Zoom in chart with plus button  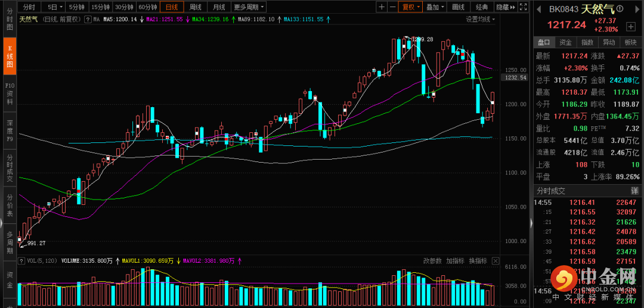click(x=382, y=7)
